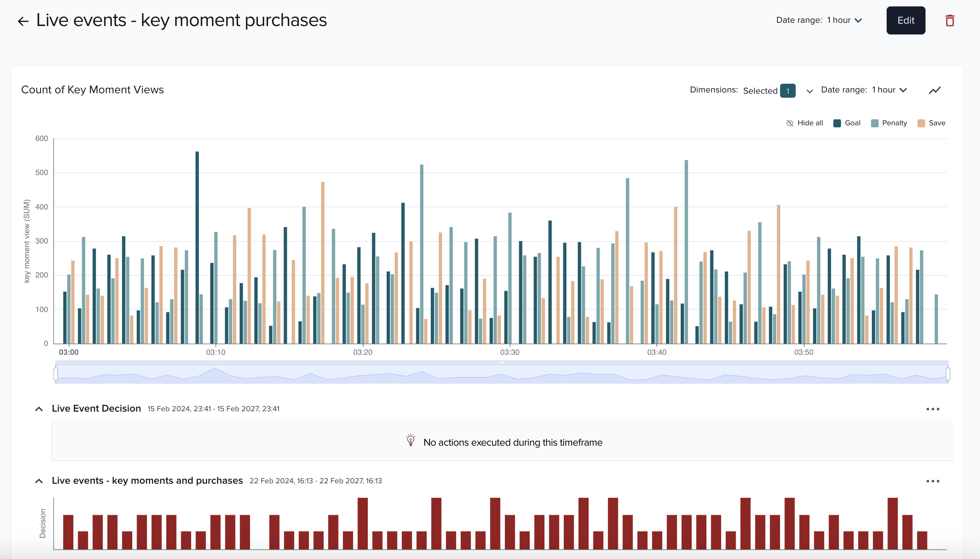
Task: Click the Count of Key Moment Views title
Action: pos(92,89)
